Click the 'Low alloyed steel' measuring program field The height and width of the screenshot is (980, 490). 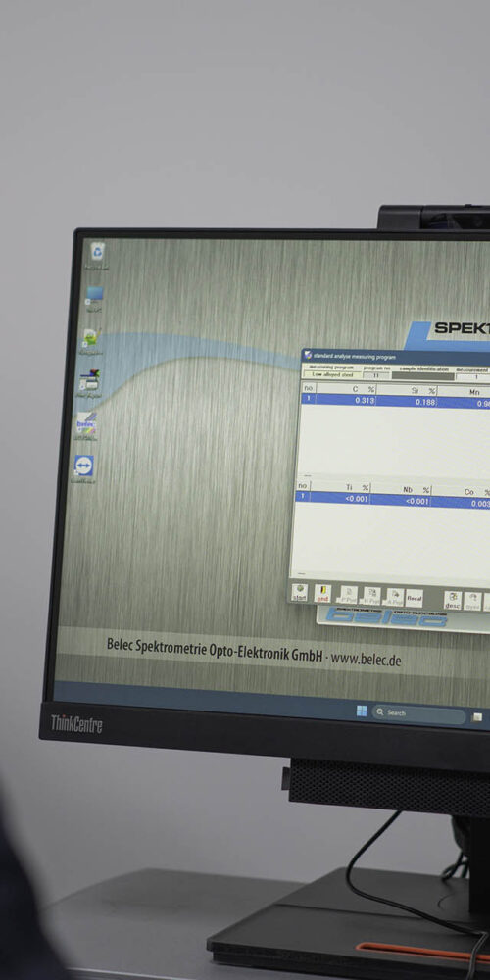pyautogui.click(x=332, y=374)
